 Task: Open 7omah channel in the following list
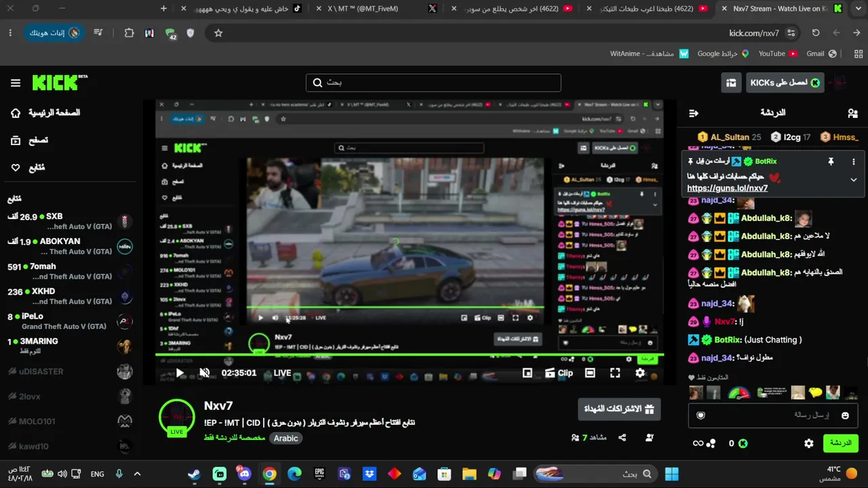(x=69, y=272)
